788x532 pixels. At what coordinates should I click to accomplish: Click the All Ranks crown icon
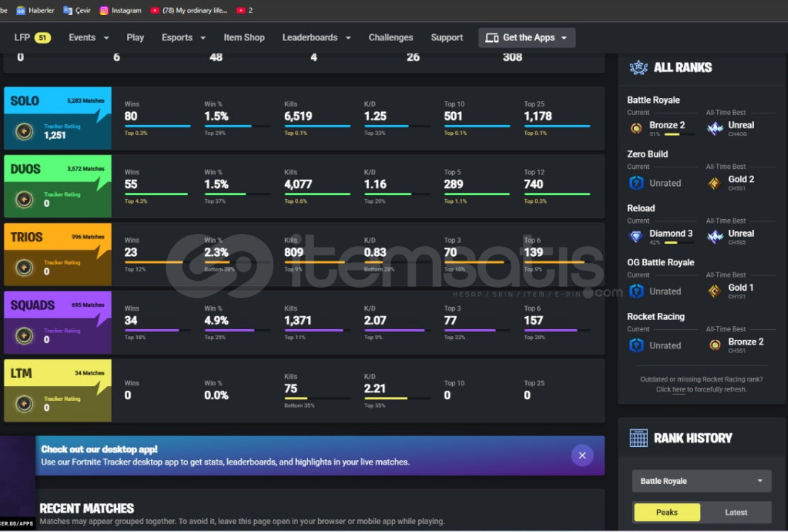638,67
